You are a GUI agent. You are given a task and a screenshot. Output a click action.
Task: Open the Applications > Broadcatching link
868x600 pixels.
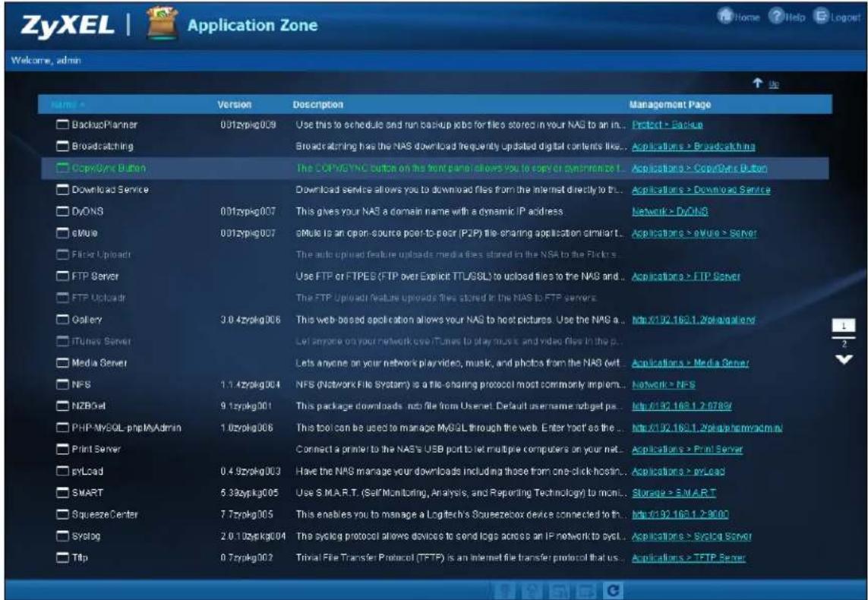pos(693,146)
